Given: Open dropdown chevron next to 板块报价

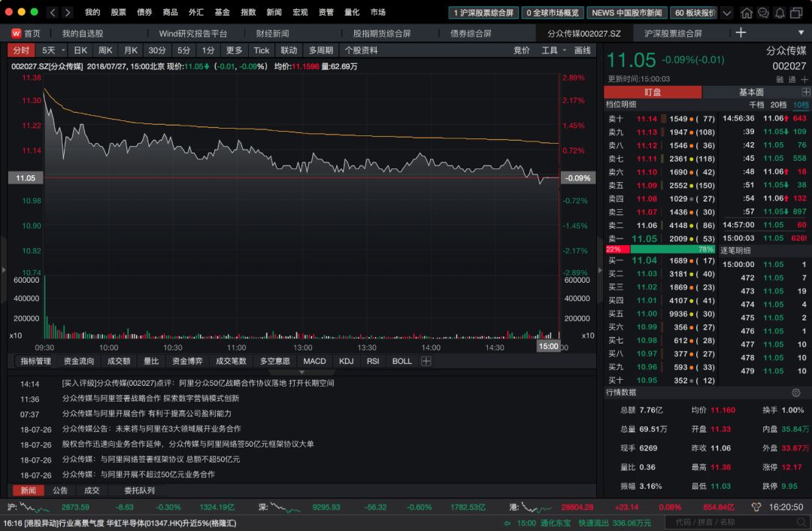Looking at the screenshot, I should coord(726,12).
